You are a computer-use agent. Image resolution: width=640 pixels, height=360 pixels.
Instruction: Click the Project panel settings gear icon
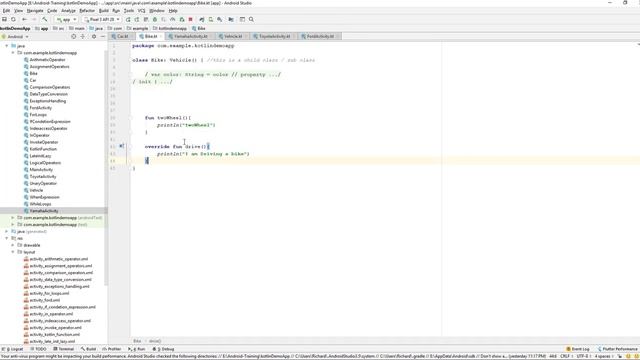(x=94, y=36)
